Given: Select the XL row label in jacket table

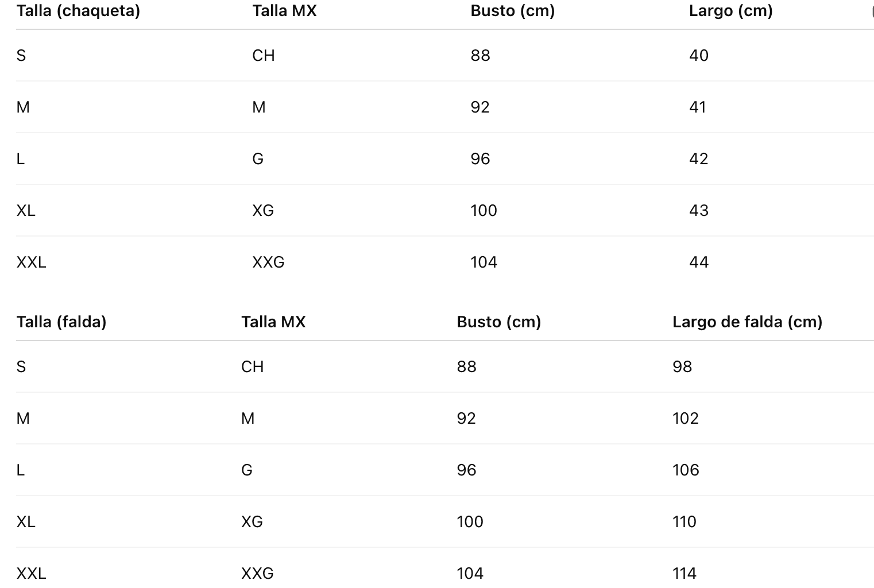Looking at the screenshot, I should 26,211.
